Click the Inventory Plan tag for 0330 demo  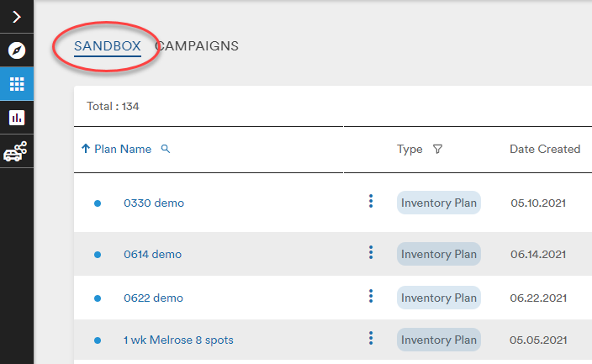(x=439, y=203)
